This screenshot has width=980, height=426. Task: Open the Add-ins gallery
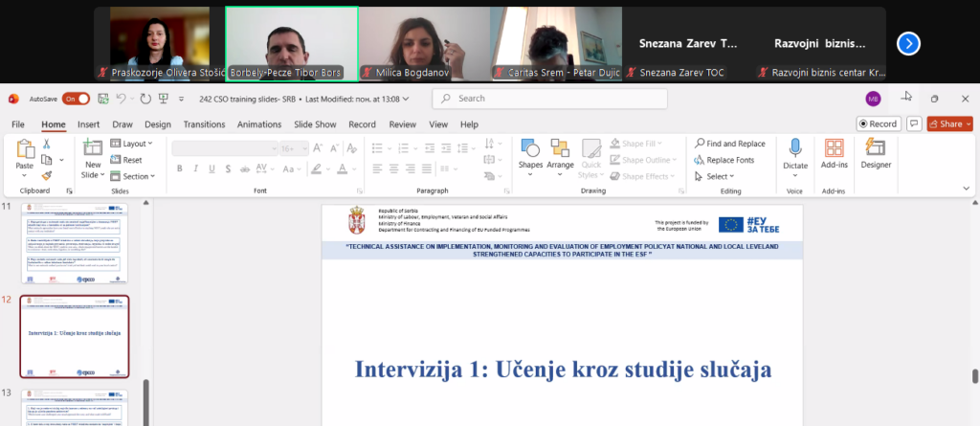pyautogui.click(x=835, y=153)
